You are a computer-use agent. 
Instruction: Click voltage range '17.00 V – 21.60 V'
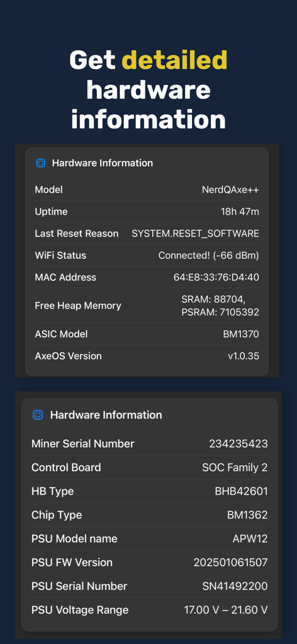[x=226, y=610]
